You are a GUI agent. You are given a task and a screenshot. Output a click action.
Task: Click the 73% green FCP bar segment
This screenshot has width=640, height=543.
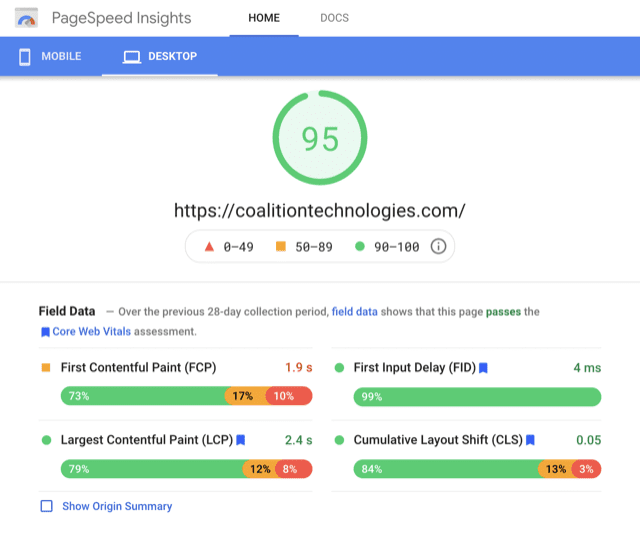point(143,396)
